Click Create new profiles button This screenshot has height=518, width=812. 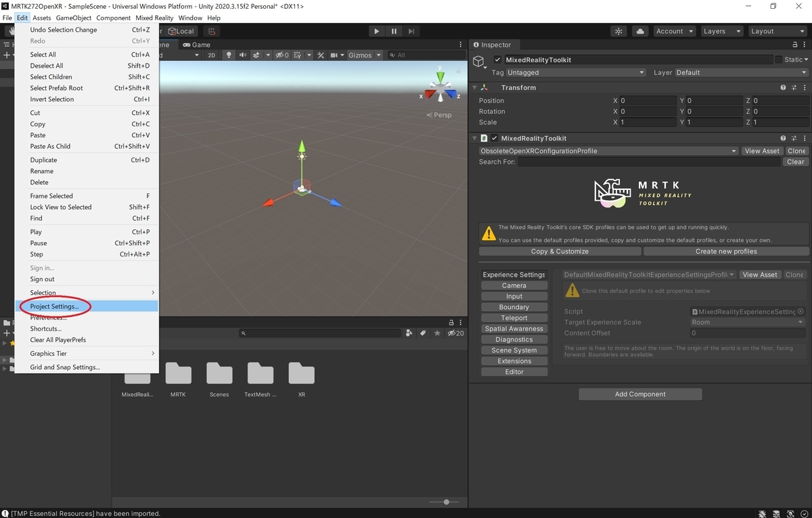(726, 252)
